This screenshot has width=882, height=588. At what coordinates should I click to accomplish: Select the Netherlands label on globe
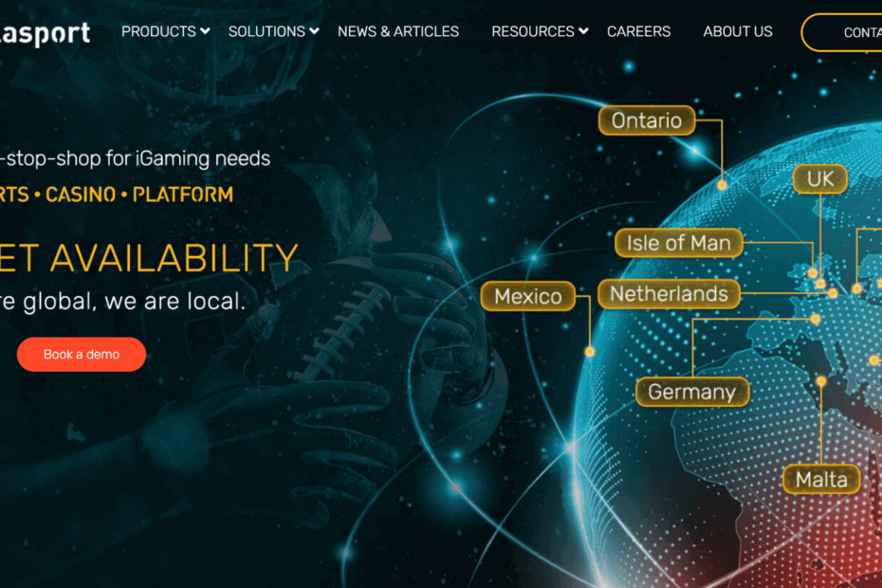(x=669, y=294)
